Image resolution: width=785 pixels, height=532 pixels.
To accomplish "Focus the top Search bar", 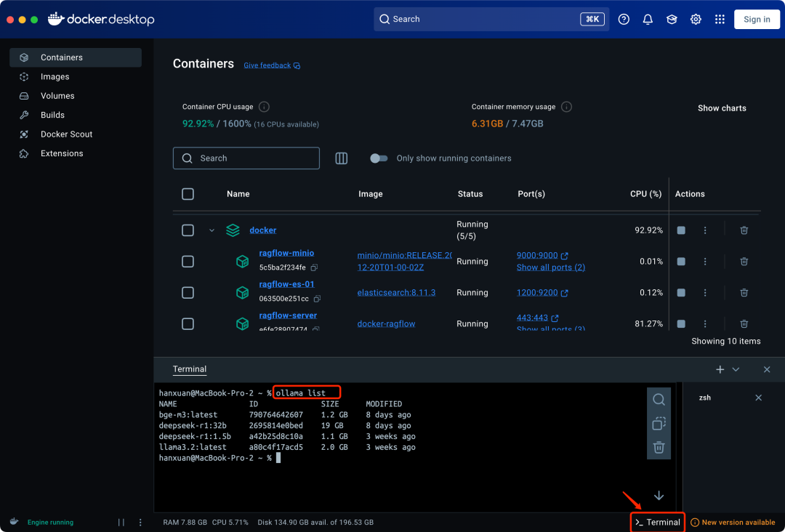I will pos(491,19).
